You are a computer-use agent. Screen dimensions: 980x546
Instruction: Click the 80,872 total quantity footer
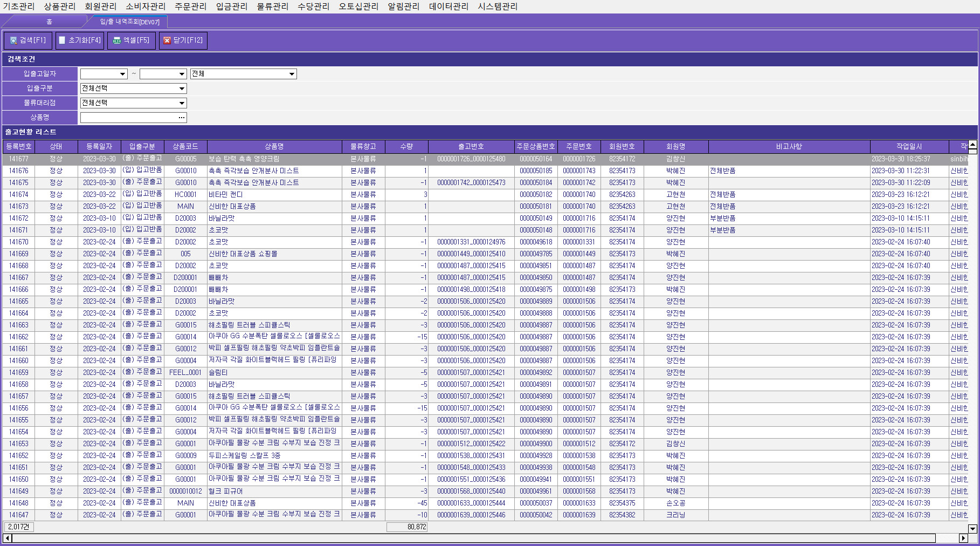click(407, 527)
